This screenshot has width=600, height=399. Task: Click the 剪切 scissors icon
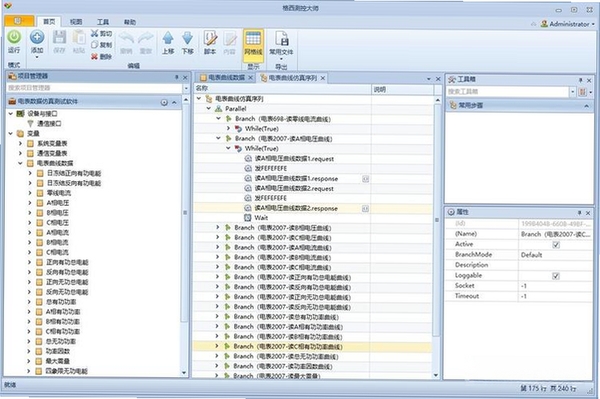95,33
